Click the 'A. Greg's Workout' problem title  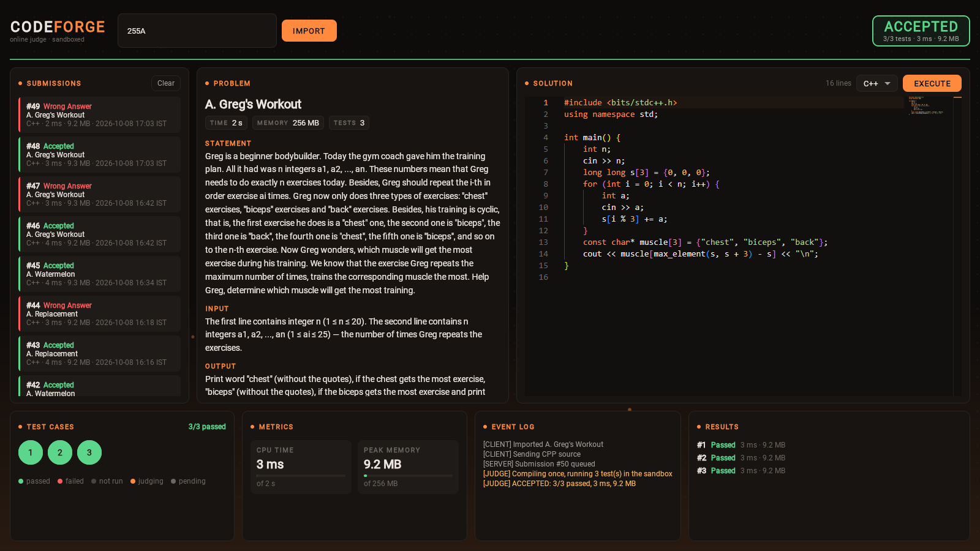(x=253, y=104)
